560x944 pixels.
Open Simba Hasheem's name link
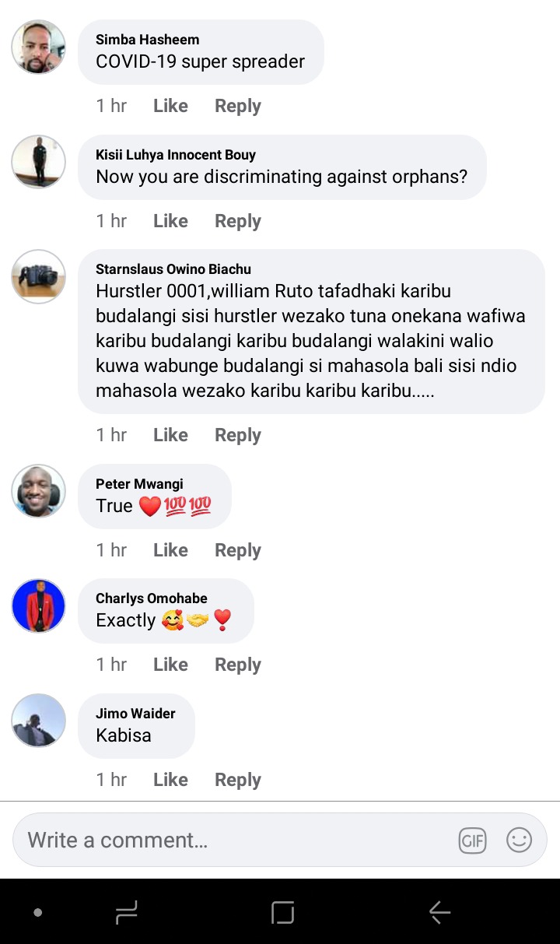(x=147, y=40)
